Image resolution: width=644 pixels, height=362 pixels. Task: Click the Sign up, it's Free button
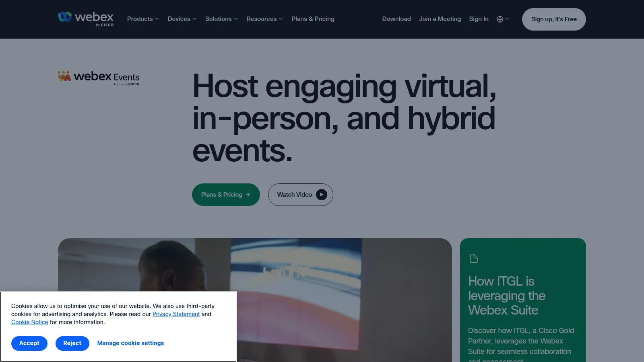pyautogui.click(x=554, y=19)
